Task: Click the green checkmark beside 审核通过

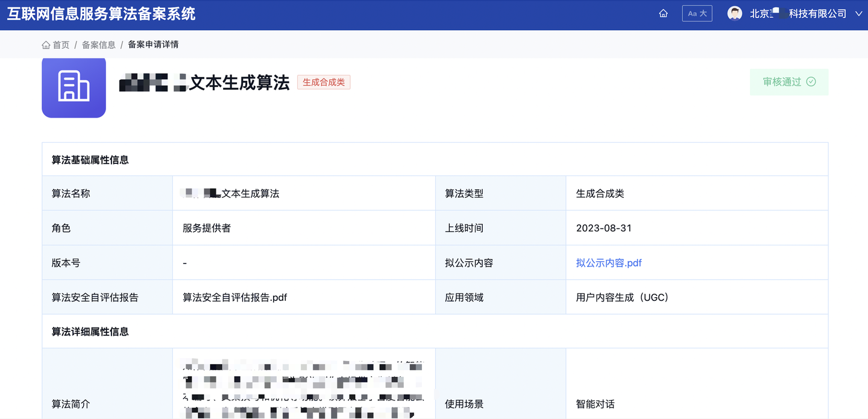Action: 811,81
